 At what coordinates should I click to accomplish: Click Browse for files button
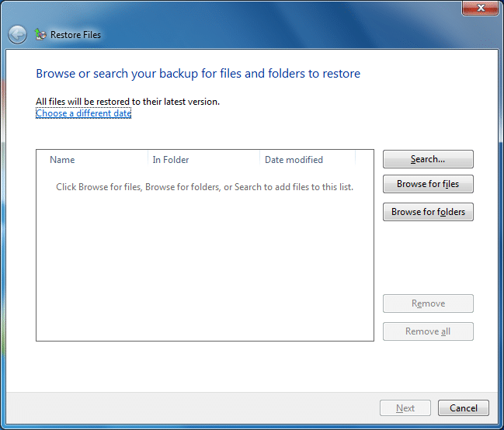[428, 184]
